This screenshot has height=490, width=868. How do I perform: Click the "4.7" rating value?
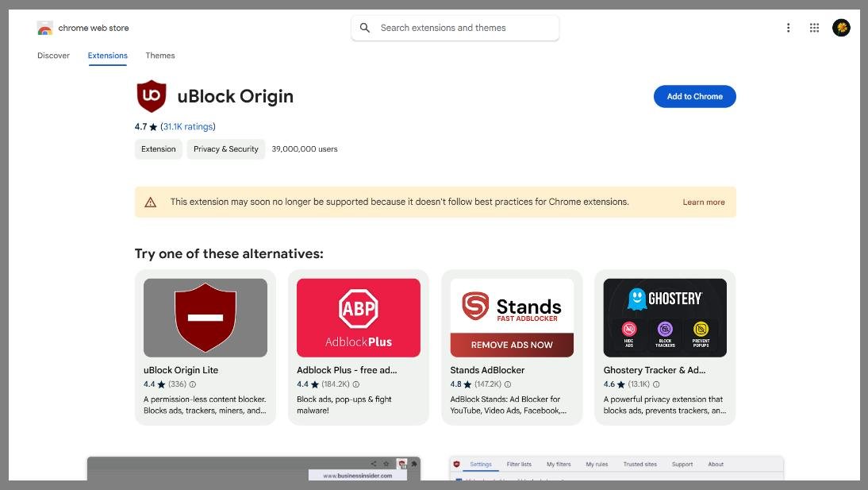click(140, 127)
